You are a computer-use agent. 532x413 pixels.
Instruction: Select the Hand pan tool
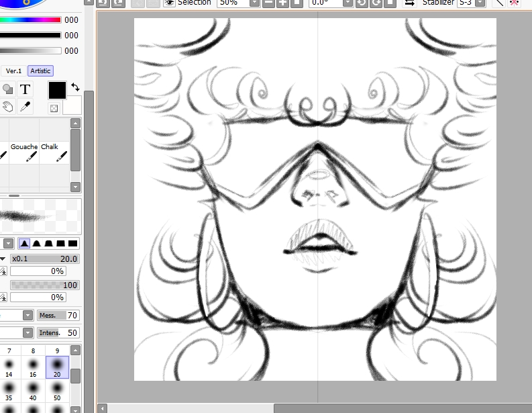click(x=7, y=107)
